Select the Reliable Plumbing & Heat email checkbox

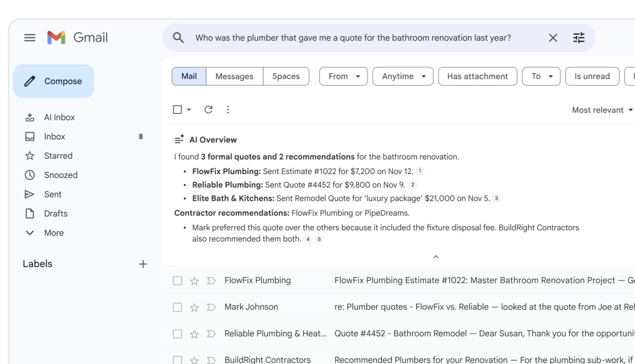[x=177, y=334]
